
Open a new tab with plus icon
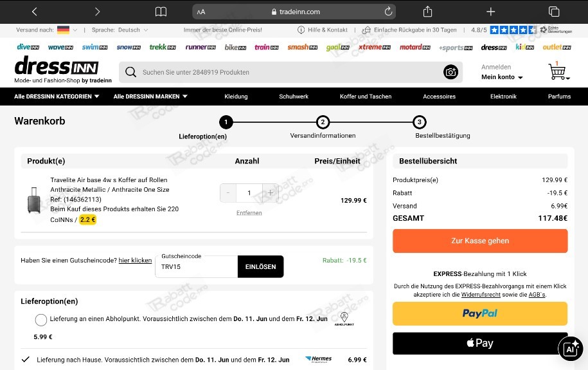pyautogui.click(x=490, y=12)
